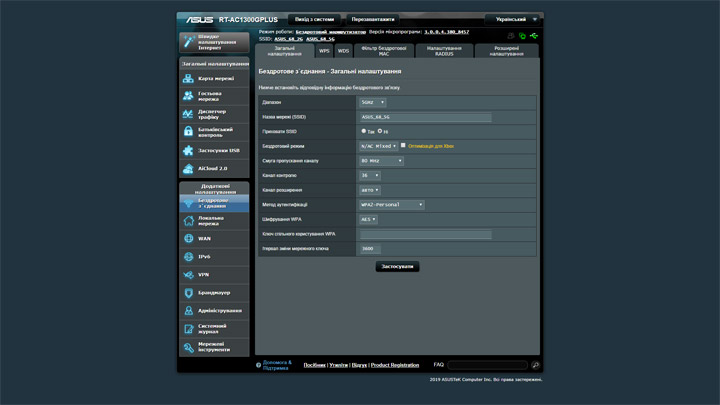Select 'Так' for Hide SSID
This screenshot has width=720, height=405.
[x=364, y=131]
